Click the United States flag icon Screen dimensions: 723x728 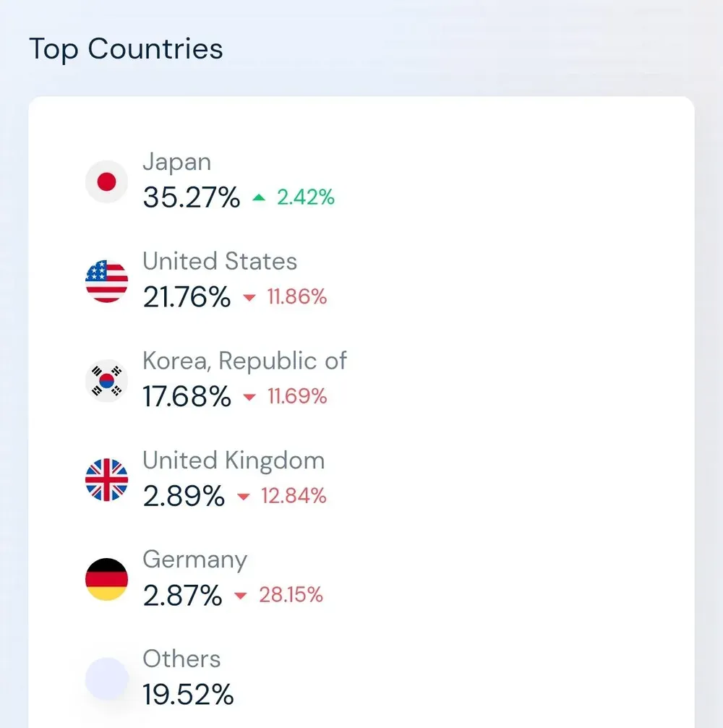click(x=106, y=281)
